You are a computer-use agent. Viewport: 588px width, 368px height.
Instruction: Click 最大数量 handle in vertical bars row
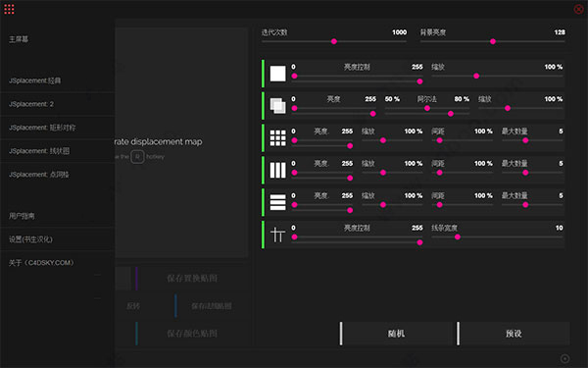pyautogui.click(x=525, y=173)
